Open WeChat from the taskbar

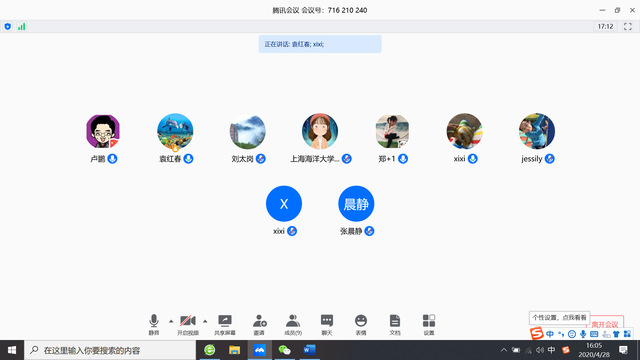[284, 350]
